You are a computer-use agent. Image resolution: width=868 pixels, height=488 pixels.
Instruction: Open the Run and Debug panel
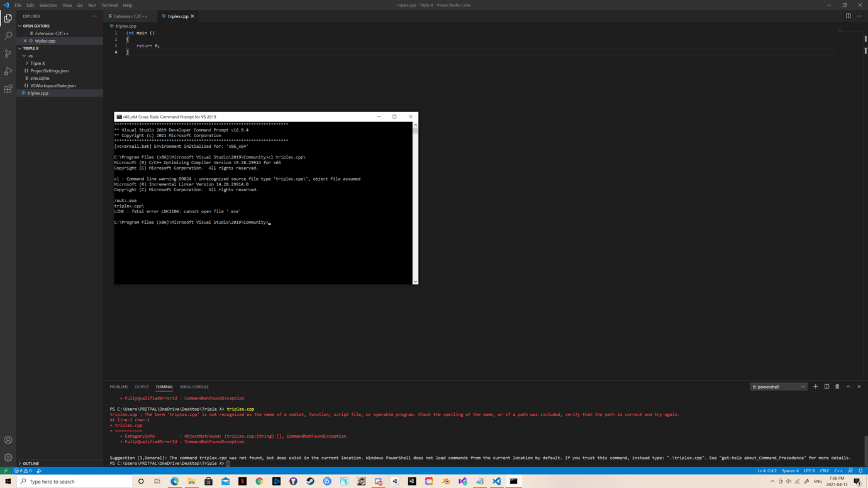(x=8, y=71)
